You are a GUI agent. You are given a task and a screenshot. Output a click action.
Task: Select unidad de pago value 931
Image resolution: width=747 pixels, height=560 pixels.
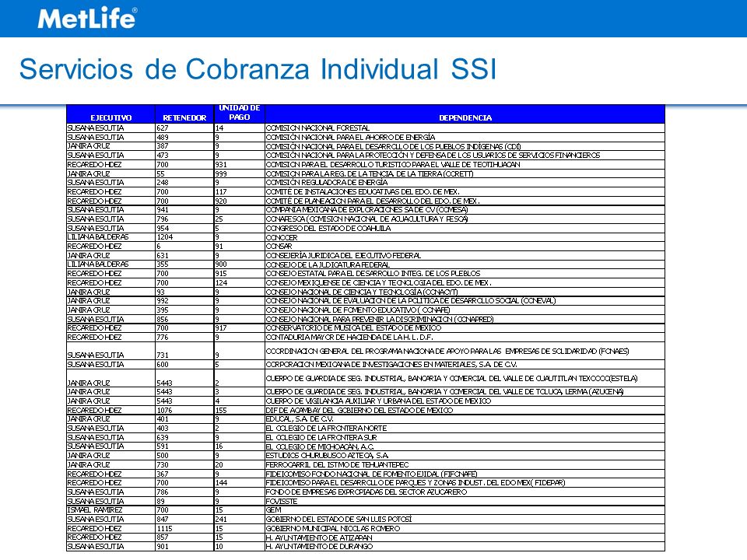pos(221,164)
